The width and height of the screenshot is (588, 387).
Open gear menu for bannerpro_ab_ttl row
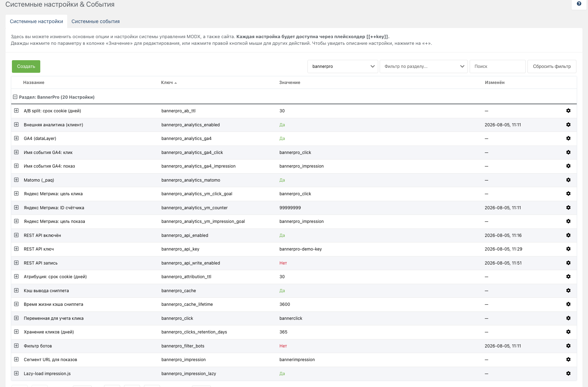click(x=568, y=111)
